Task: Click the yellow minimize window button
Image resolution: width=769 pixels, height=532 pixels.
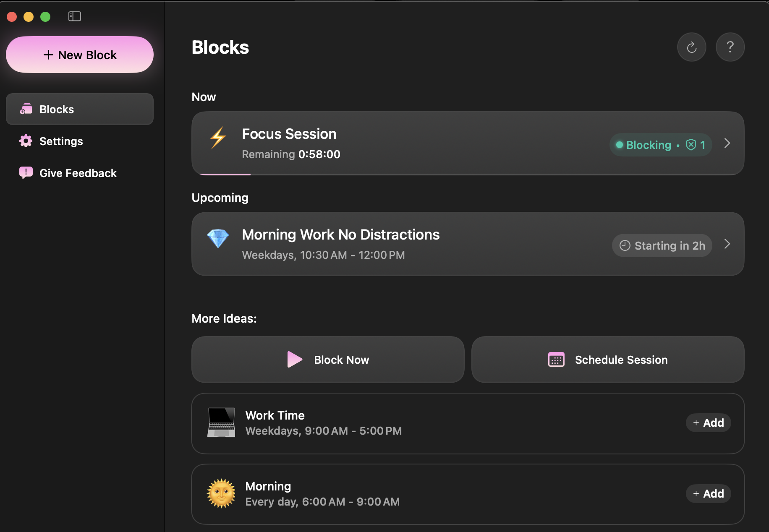Action: click(x=29, y=16)
